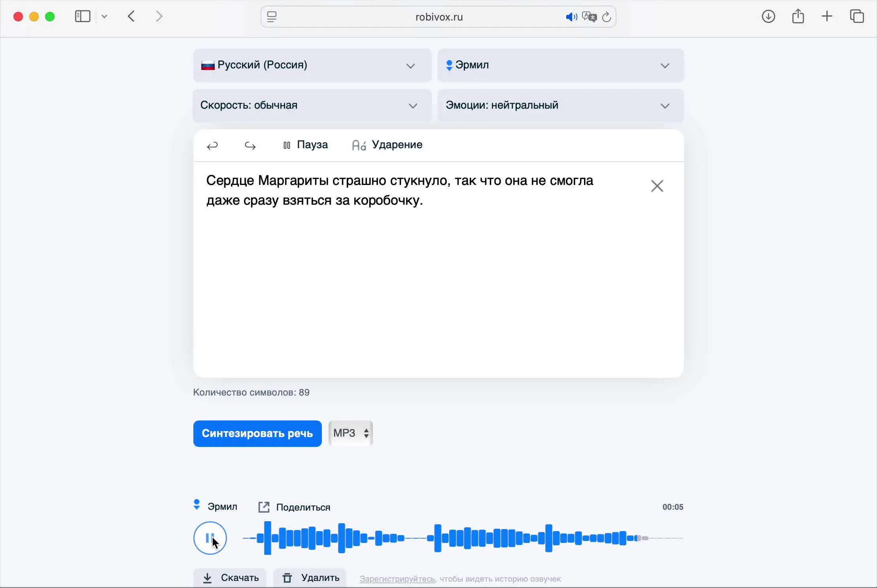Add stress mark with Ударение button

[387, 145]
